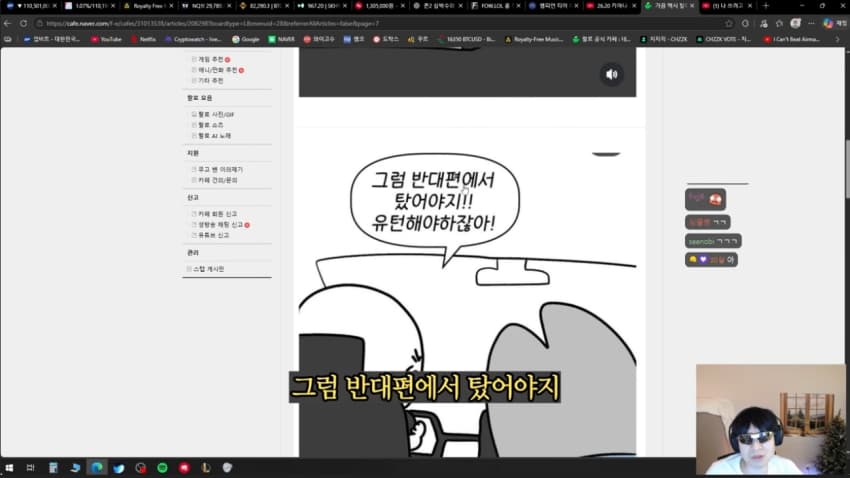Open the BTCUSD bookmark
Image resolution: width=850 pixels, height=478 pixels.
coord(466,39)
